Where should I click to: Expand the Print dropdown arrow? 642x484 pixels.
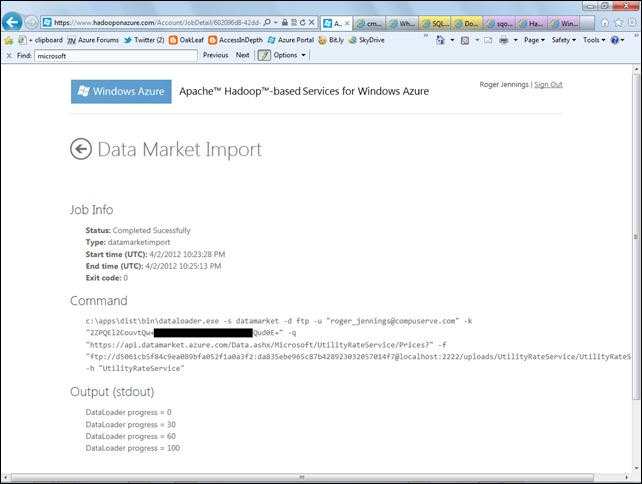tap(515, 40)
